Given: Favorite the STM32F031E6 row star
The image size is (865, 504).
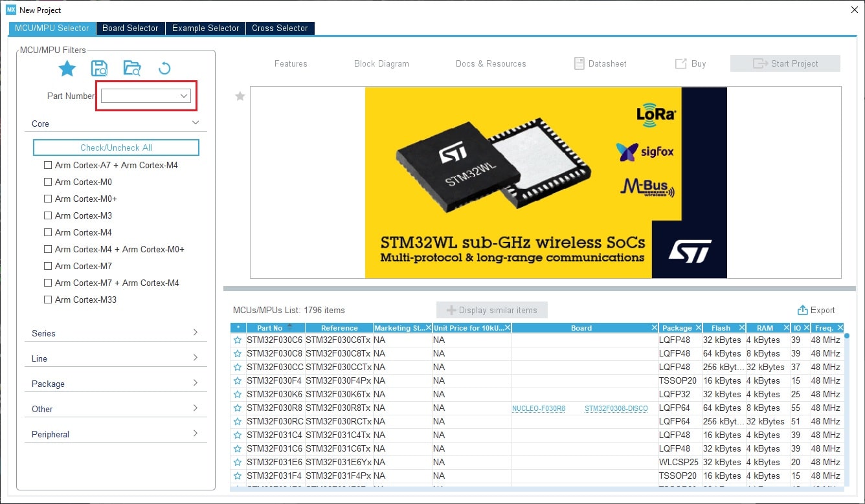Looking at the screenshot, I should (x=238, y=462).
